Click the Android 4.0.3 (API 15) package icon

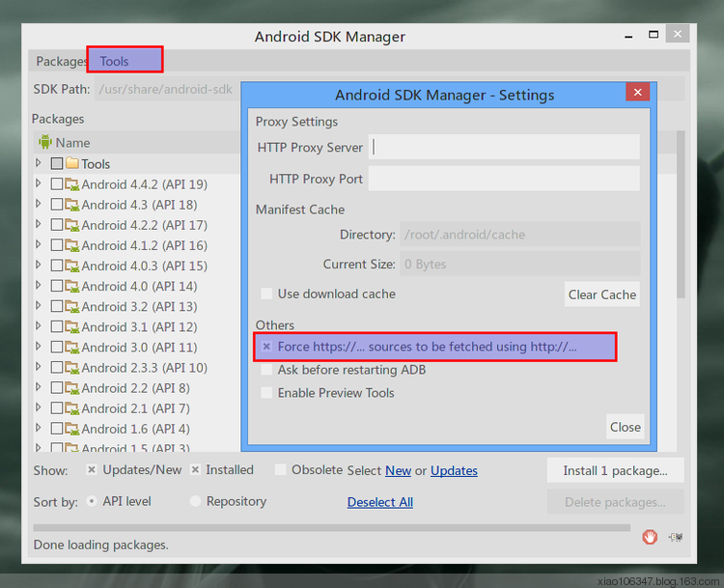(x=71, y=266)
